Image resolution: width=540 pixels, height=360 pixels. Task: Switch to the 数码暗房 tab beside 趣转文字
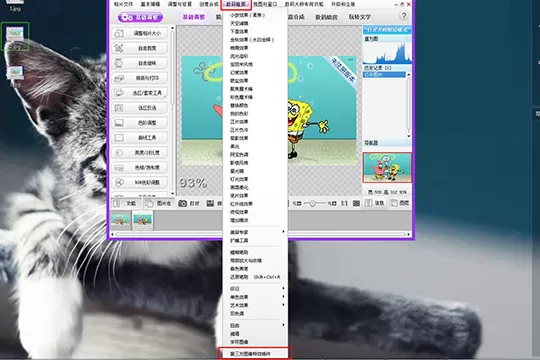(326, 17)
